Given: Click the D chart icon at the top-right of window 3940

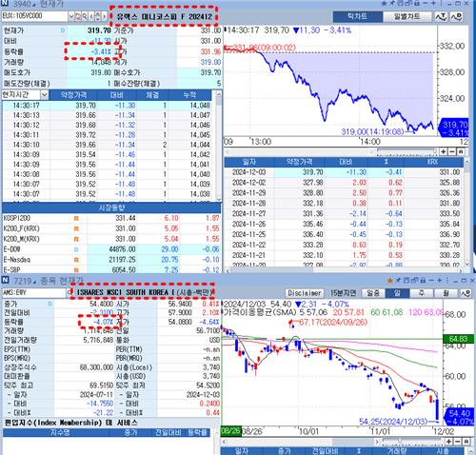Looking at the screenshot, I should [456, 16].
